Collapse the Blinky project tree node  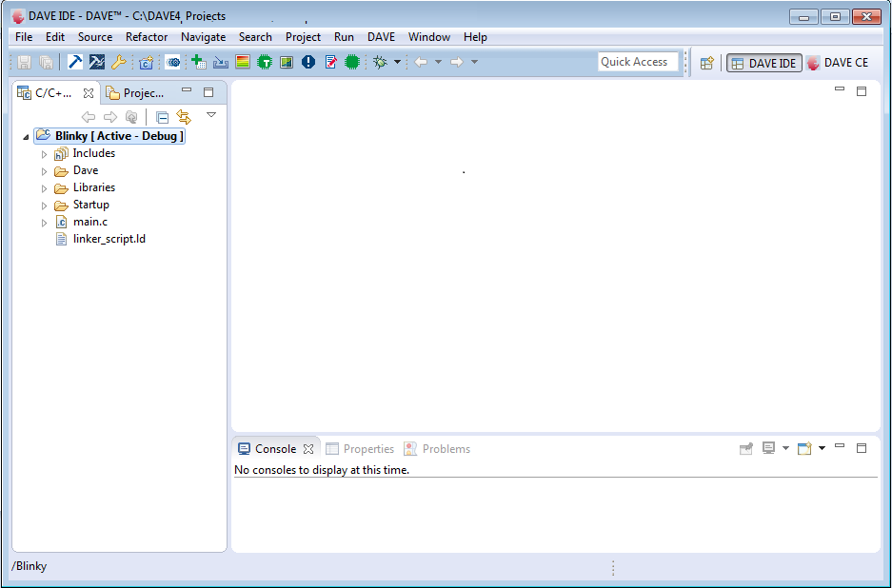point(26,137)
